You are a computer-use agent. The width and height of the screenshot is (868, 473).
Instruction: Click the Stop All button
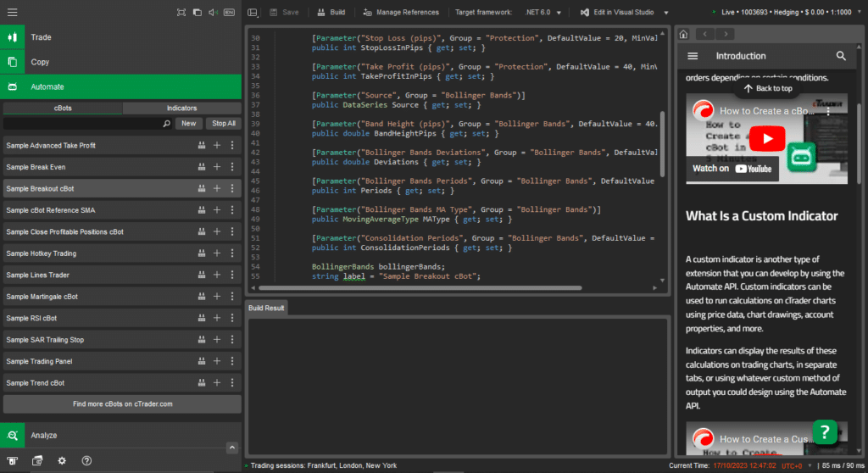click(x=224, y=124)
